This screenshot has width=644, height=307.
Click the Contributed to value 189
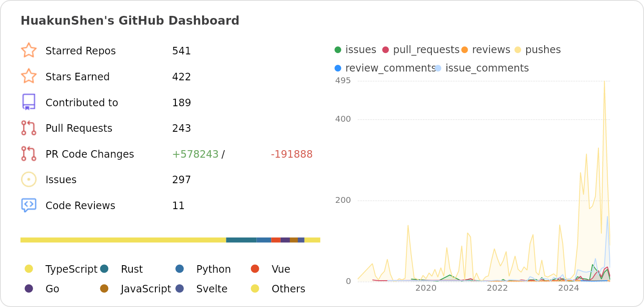pyautogui.click(x=182, y=103)
